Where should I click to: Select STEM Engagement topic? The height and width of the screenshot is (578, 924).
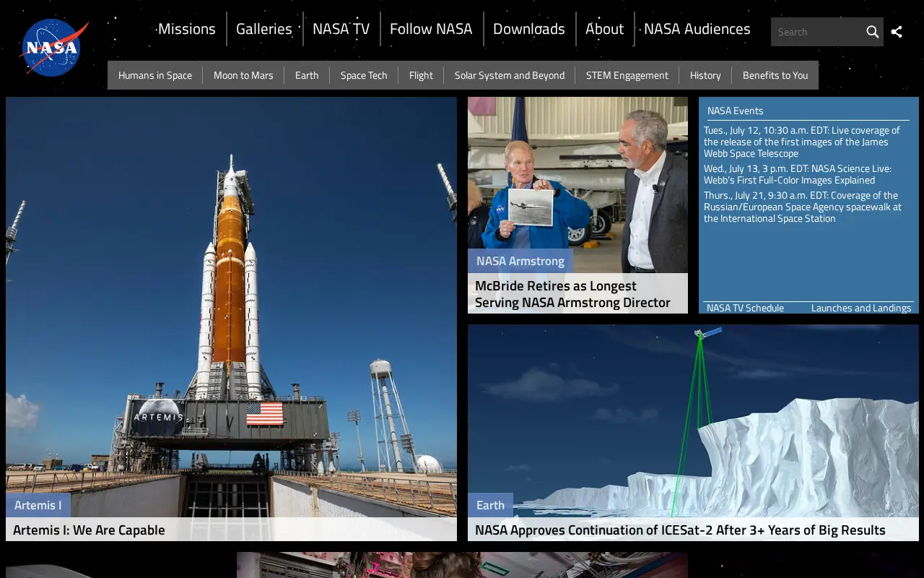point(627,75)
